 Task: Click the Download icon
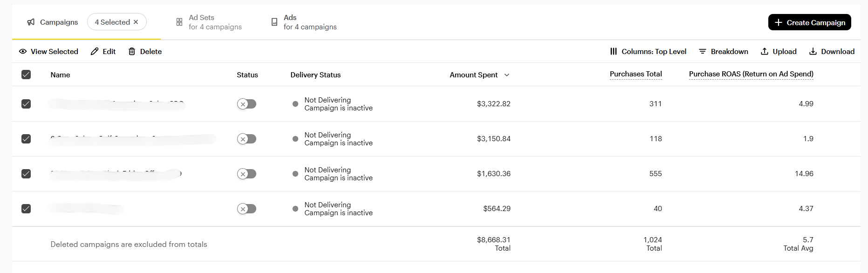pyautogui.click(x=813, y=51)
